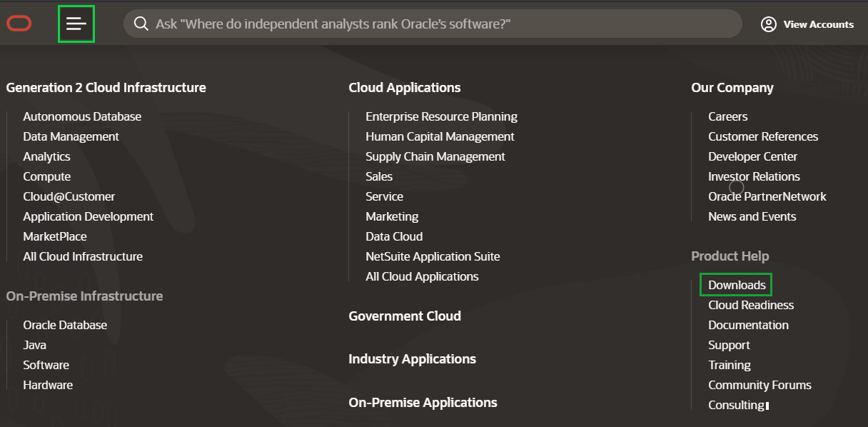This screenshot has width=868, height=427.
Task: Go to Cloud Readiness
Action: click(751, 305)
